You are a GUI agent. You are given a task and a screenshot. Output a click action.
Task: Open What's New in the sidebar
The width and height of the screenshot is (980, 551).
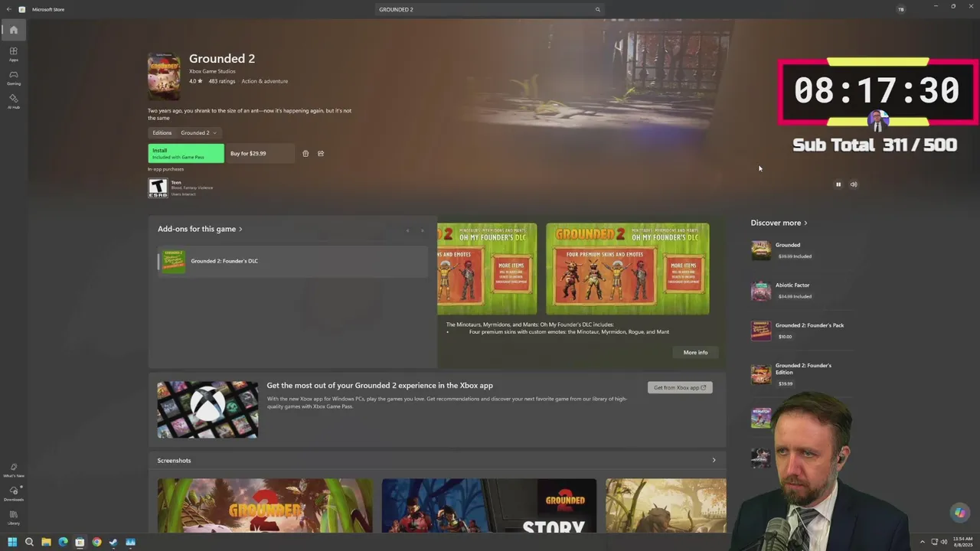[13, 470]
